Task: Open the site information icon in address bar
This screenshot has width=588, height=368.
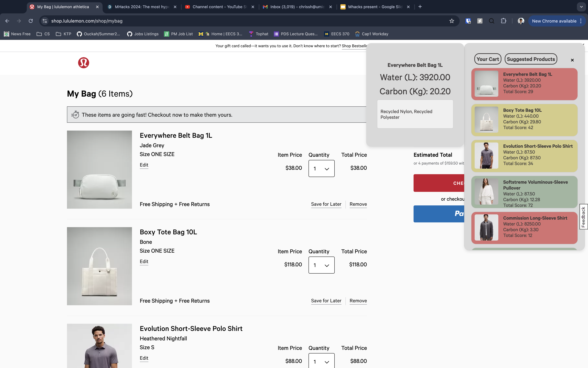Action: pos(45,21)
